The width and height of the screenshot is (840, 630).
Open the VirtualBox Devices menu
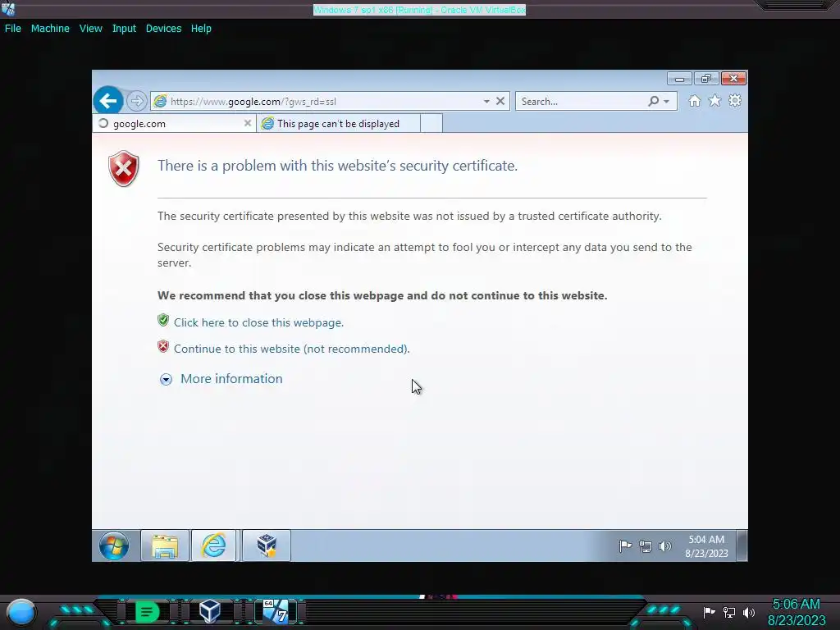163,29
